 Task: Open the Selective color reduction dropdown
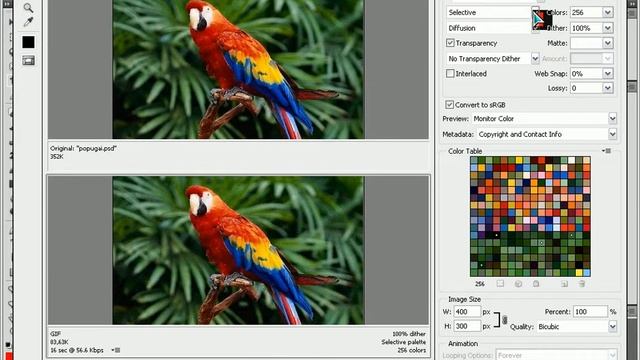(493, 12)
